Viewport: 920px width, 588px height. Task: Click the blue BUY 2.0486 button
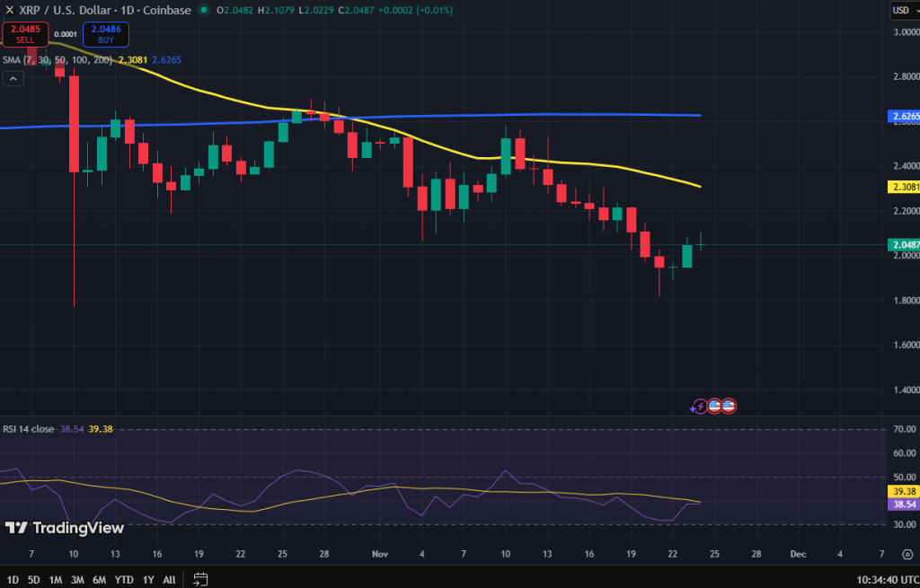click(105, 34)
